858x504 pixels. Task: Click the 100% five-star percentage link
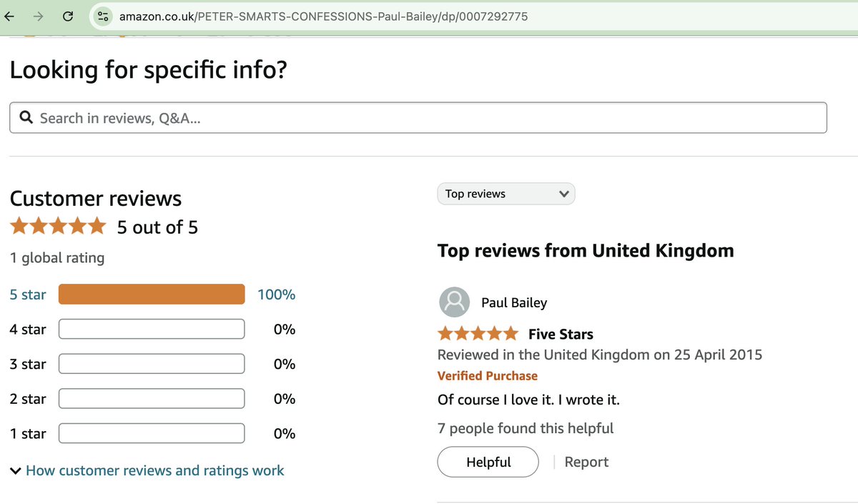pos(276,295)
